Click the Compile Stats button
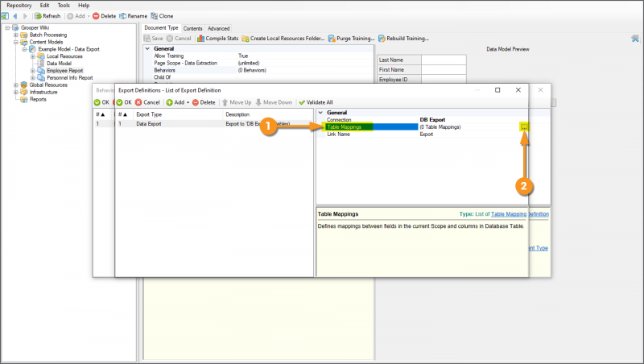Screen dimensions: 644x364 (x=217, y=38)
